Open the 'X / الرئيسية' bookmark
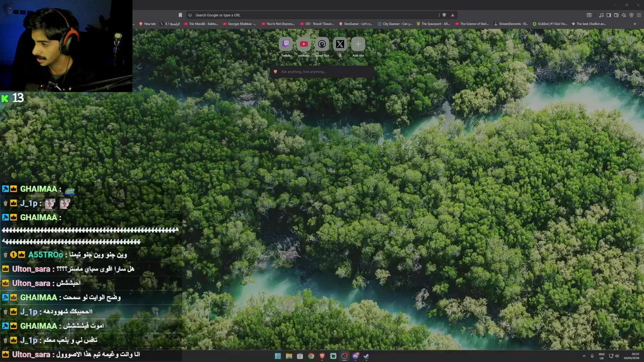Screen dimensions: 644x362 click(170, 24)
